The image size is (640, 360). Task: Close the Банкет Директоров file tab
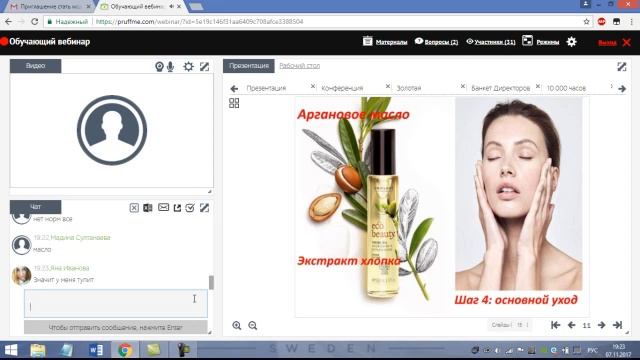pos(538,87)
